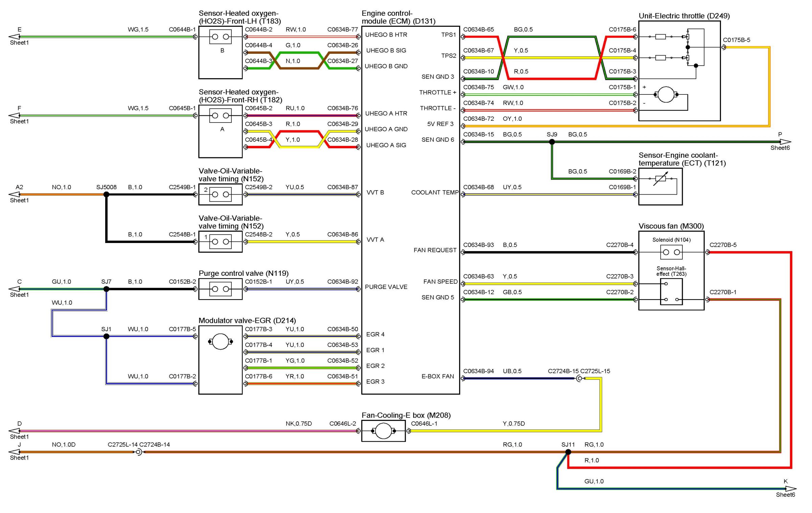This screenshot has width=812, height=513.
Task: Click the HO2S Front-LH heater symbol marked B
Action: point(220,37)
